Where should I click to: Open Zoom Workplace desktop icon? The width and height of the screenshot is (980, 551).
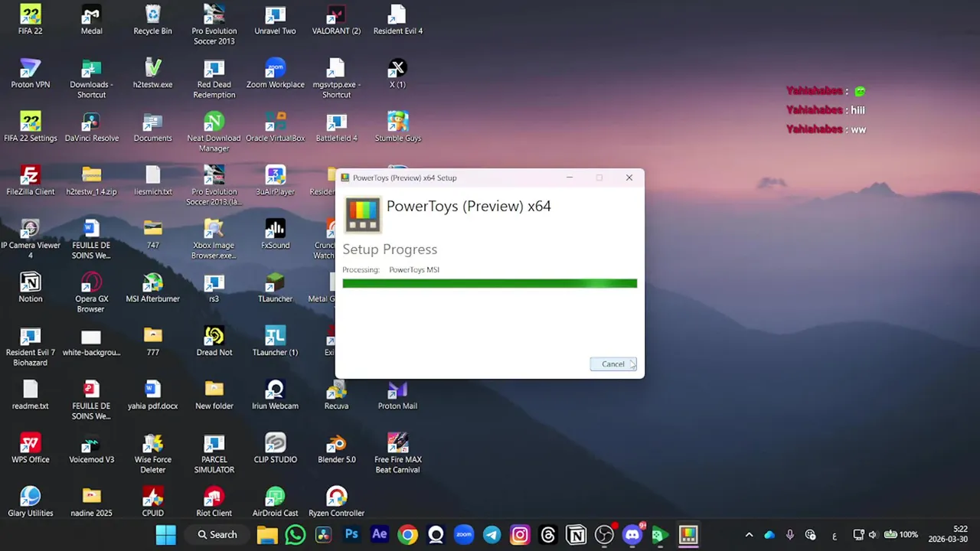(276, 73)
